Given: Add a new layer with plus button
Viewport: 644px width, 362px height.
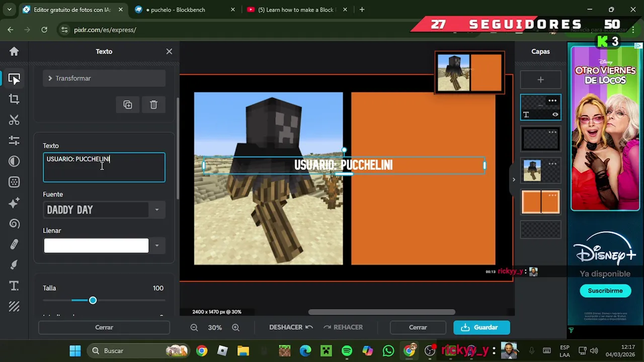Looking at the screenshot, I should 540,79.
